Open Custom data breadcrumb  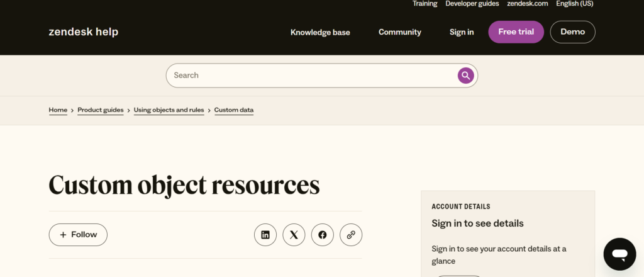[x=234, y=110]
